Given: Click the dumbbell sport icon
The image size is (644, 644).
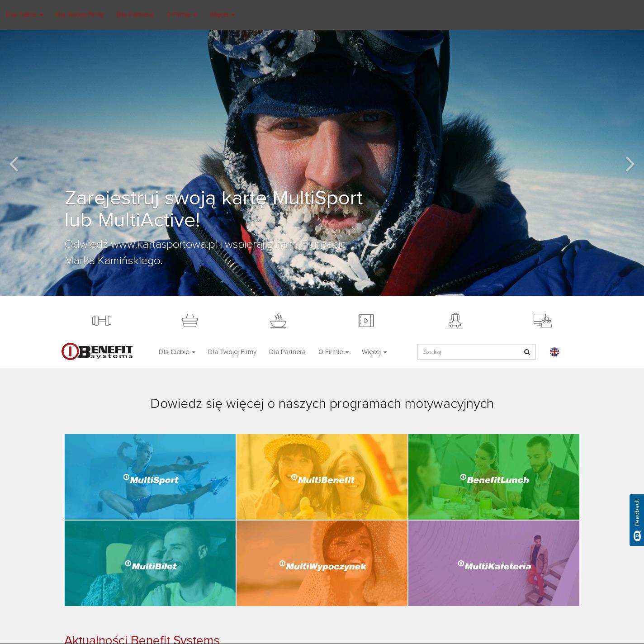Looking at the screenshot, I should [x=102, y=321].
